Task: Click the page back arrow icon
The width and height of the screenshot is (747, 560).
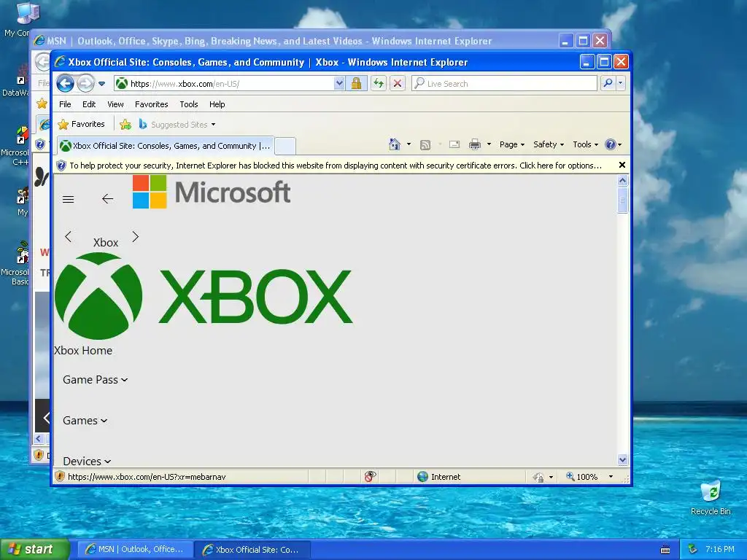Action: 108,198
